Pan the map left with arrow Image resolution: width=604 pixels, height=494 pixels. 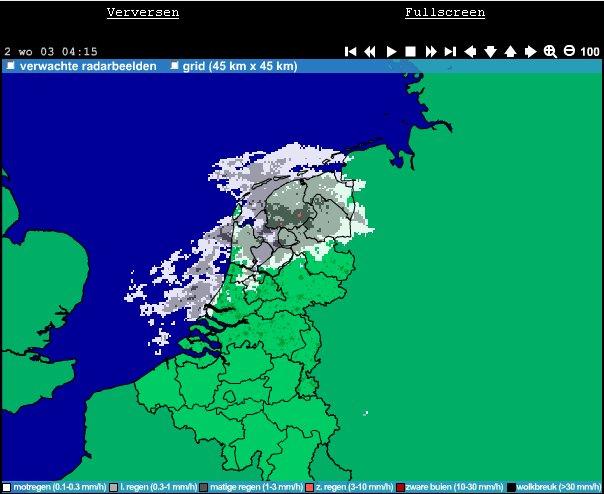[470, 52]
